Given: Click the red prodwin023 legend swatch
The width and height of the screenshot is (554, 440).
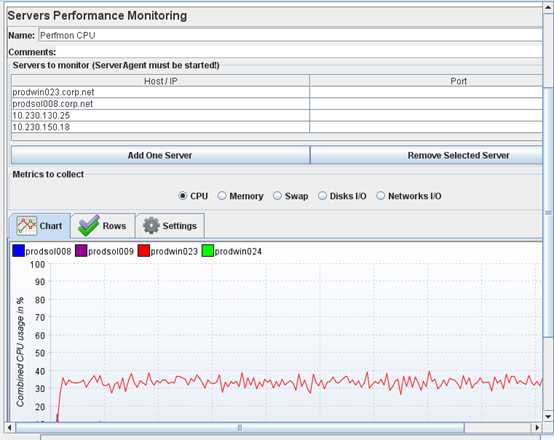Looking at the screenshot, I should click(x=144, y=251).
